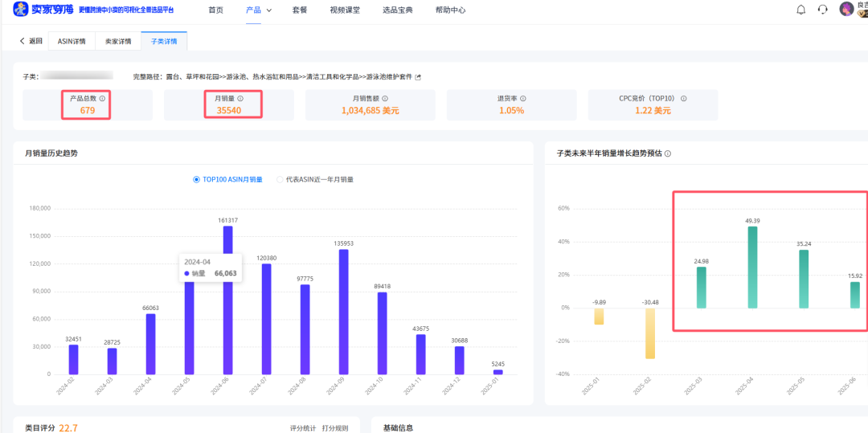Viewport: 868px width, 433px height.
Task: Open the notification bell
Action: point(800,10)
